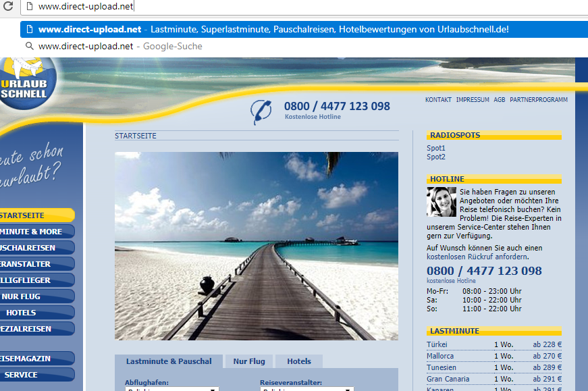Click the kostenlosen Rückruf anfordern link
Image resolution: width=588 pixels, height=391 pixels.
477,257
